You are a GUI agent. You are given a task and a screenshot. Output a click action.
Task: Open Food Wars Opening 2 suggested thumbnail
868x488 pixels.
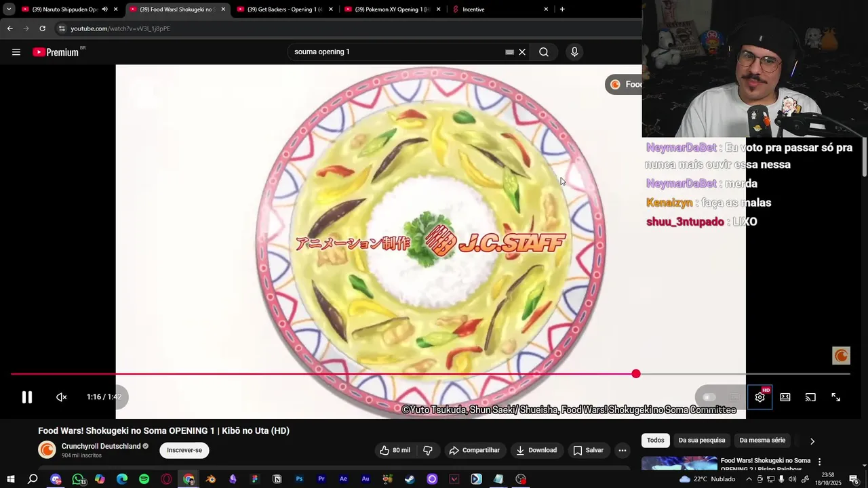(x=679, y=463)
